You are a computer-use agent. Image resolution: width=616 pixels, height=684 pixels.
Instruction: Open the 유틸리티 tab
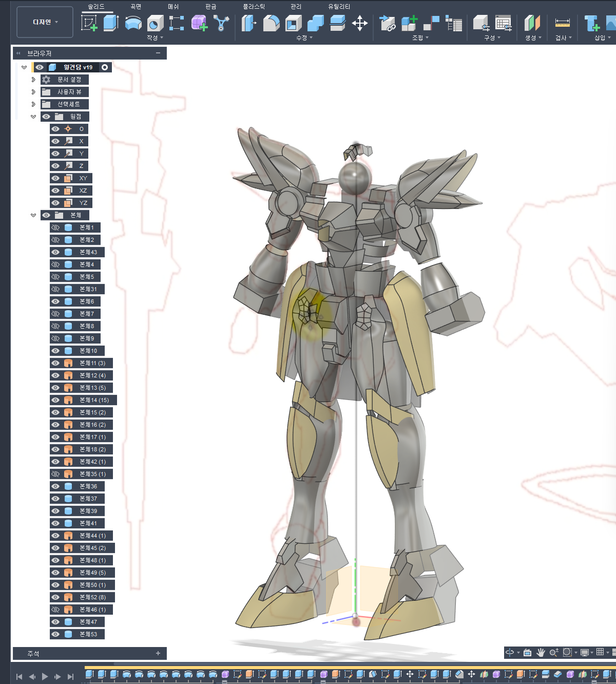pos(339,7)
